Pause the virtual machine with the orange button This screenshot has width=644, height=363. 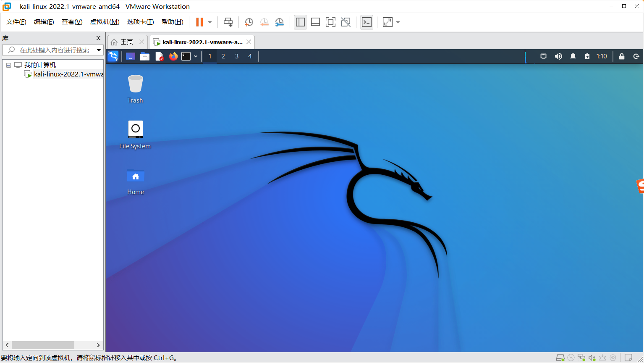199,22
